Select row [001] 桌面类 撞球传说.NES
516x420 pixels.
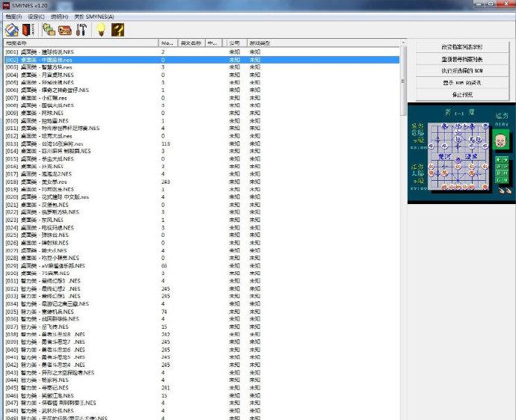point(202,52)
